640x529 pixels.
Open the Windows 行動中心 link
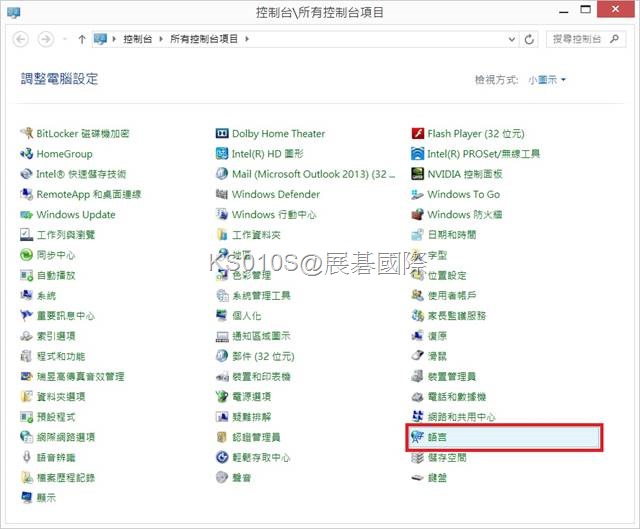(x=274, y=214)
